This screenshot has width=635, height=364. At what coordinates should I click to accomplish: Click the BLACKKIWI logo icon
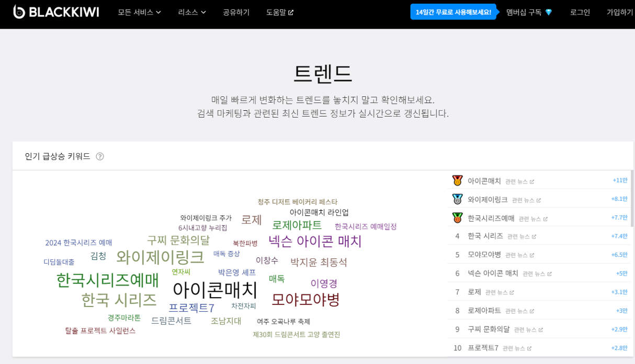tap(20, 12)
